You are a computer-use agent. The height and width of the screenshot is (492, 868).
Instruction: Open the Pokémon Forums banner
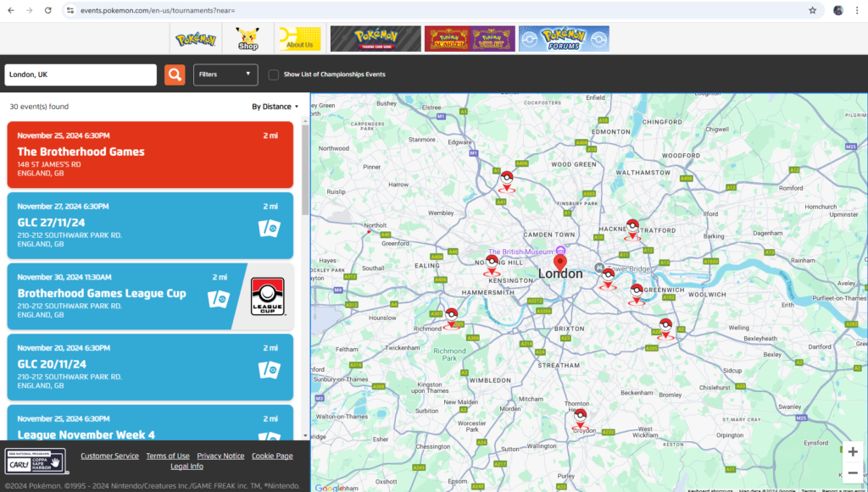pyautogui.click(x=563, y=38)
